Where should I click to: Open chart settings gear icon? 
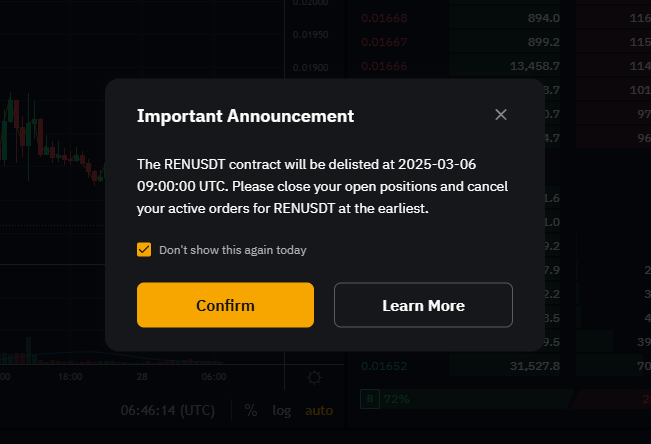coord(314,378)
